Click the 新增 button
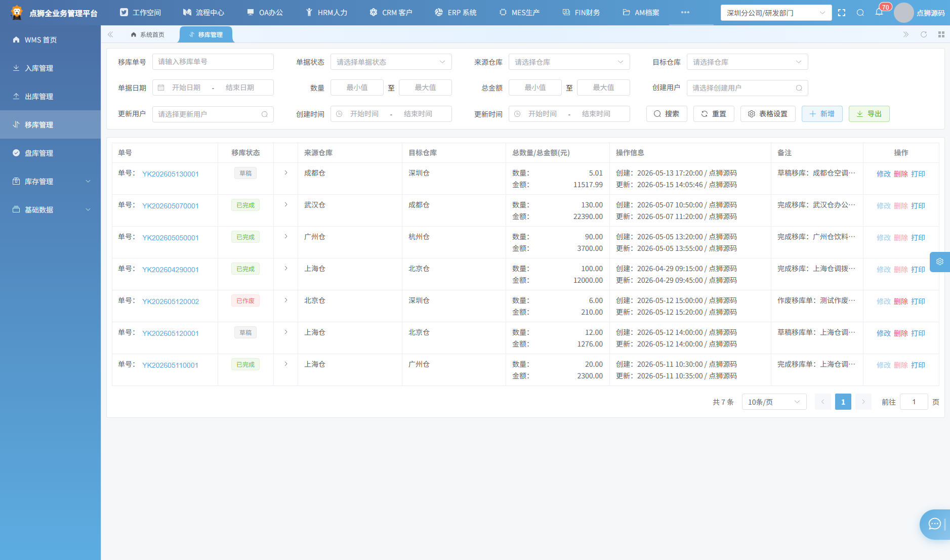This screenshot has height=560, width=950. [x=822, y=114]
